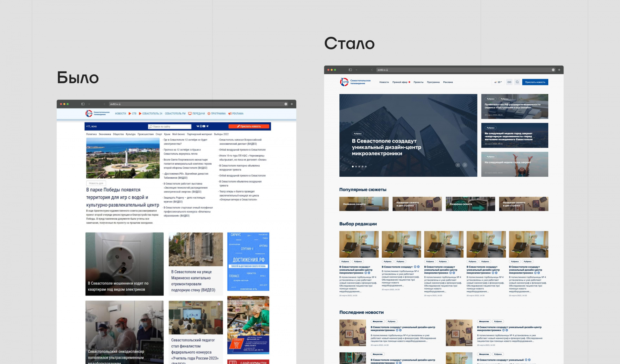
Task: Open hero headline about дизайн-центр микроэлектроники
Action: coord(387,147)
